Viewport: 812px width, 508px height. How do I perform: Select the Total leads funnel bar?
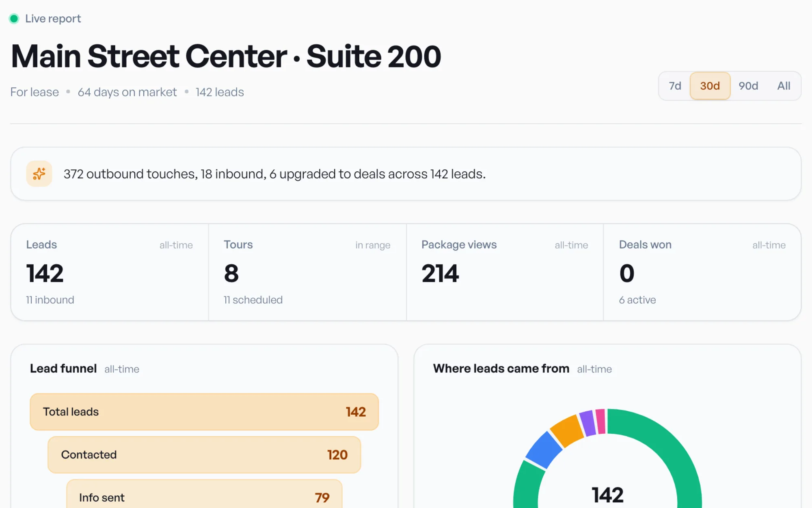click(204, 412)
